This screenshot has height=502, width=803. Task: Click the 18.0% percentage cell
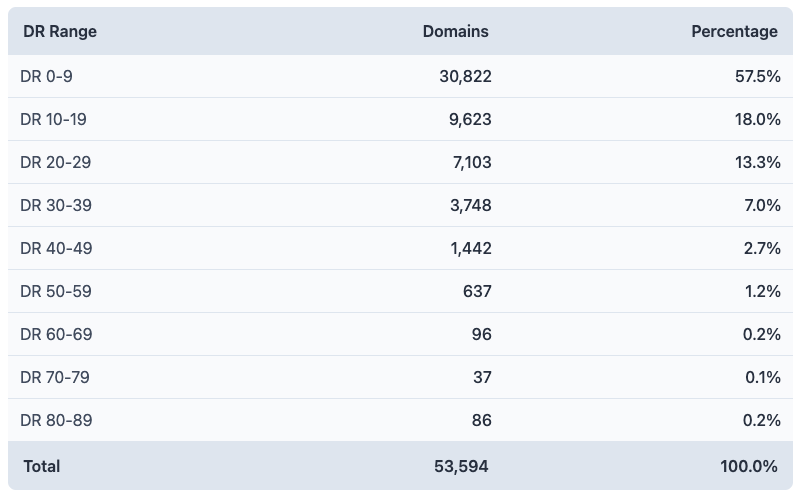[757, 119]
